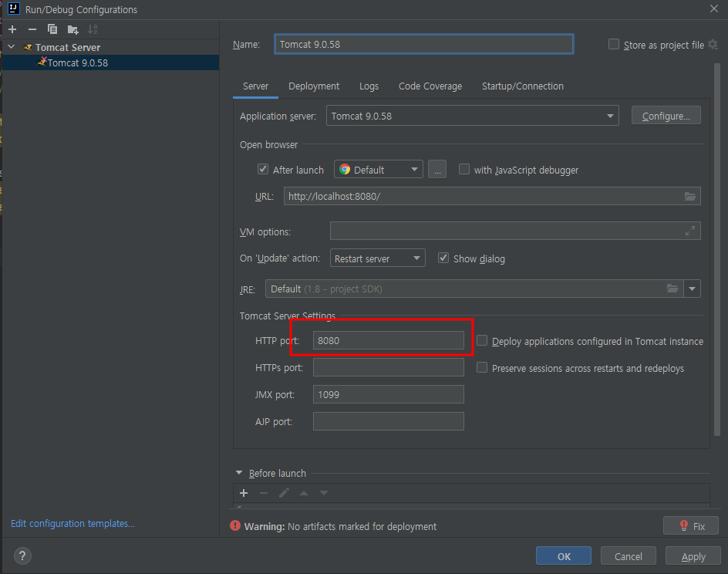This screenshot has height=574, width=728.
Task: Click the Configure... button
Action: 666,116
